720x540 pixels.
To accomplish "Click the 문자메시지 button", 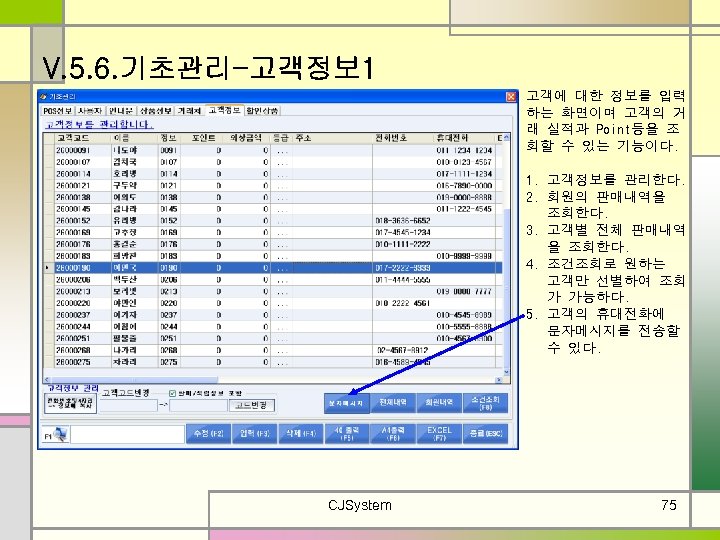I will [346, 403].
